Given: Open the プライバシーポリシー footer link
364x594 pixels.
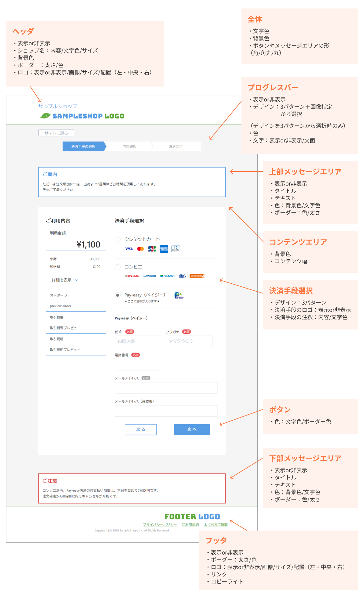Looking at the screenshot, I should (x=160, y=524).
